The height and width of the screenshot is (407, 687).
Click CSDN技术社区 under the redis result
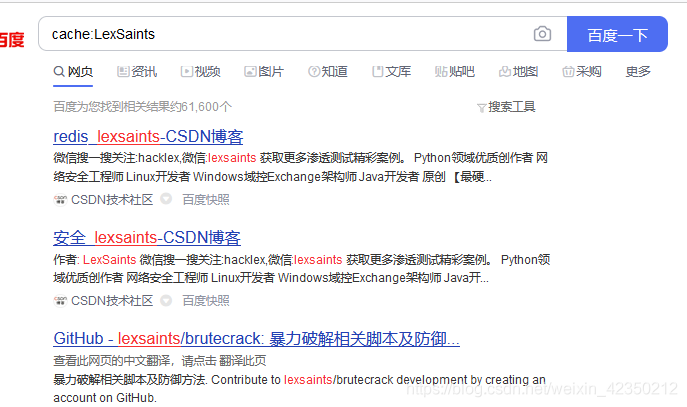(112, 200)
